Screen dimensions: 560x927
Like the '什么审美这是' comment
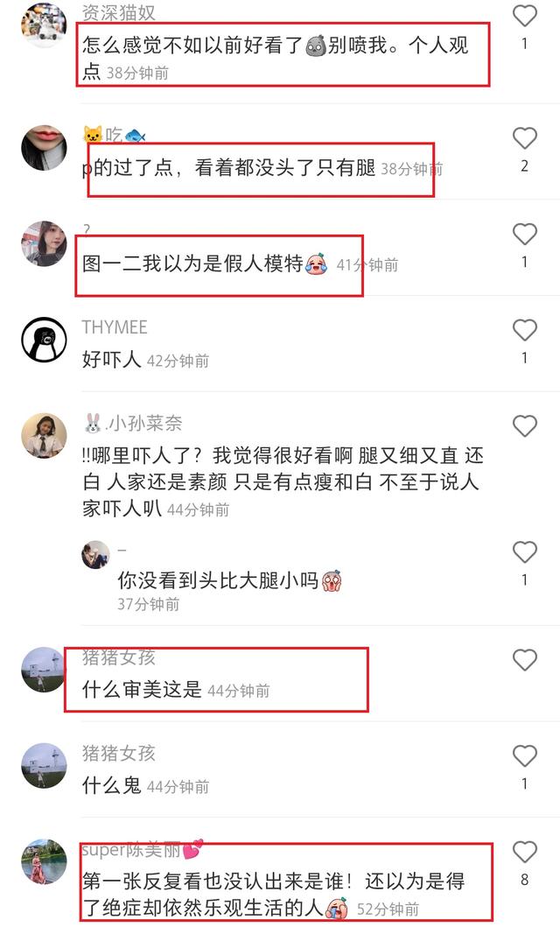tap(524, 660)
